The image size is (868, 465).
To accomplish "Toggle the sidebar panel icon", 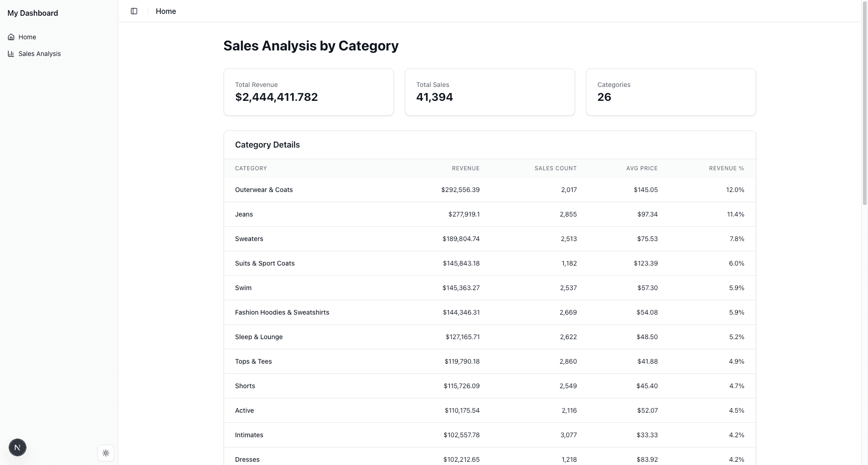I will click(134, 11).
